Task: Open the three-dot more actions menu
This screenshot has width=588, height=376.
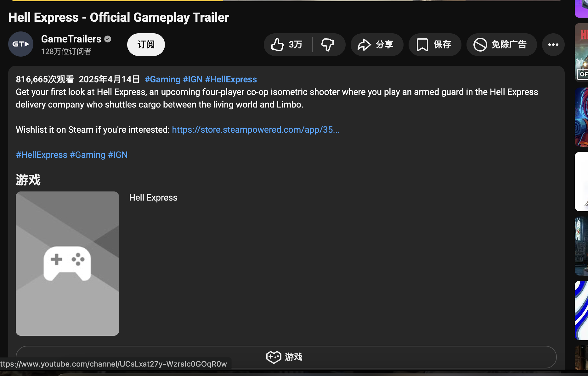Action: point(553,45)
